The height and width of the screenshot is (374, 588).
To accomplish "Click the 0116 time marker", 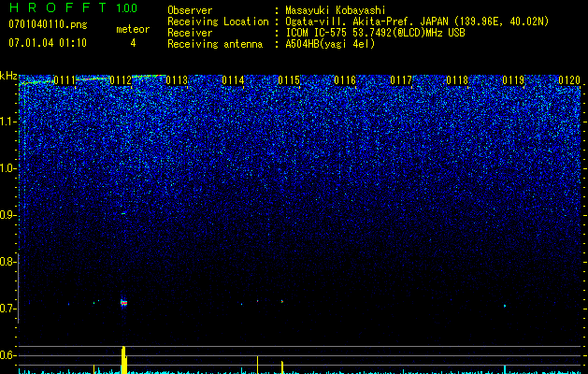I will click(345, 80).
